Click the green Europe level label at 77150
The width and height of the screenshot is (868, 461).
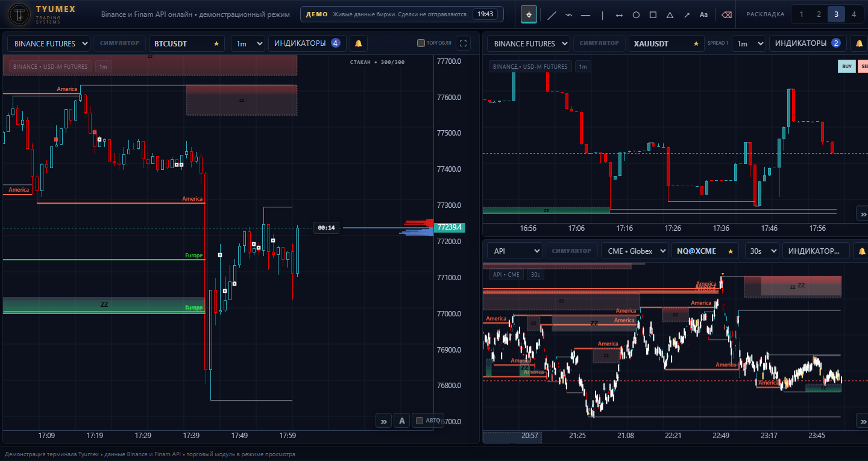pyautogui.click(x=194, y=256)
